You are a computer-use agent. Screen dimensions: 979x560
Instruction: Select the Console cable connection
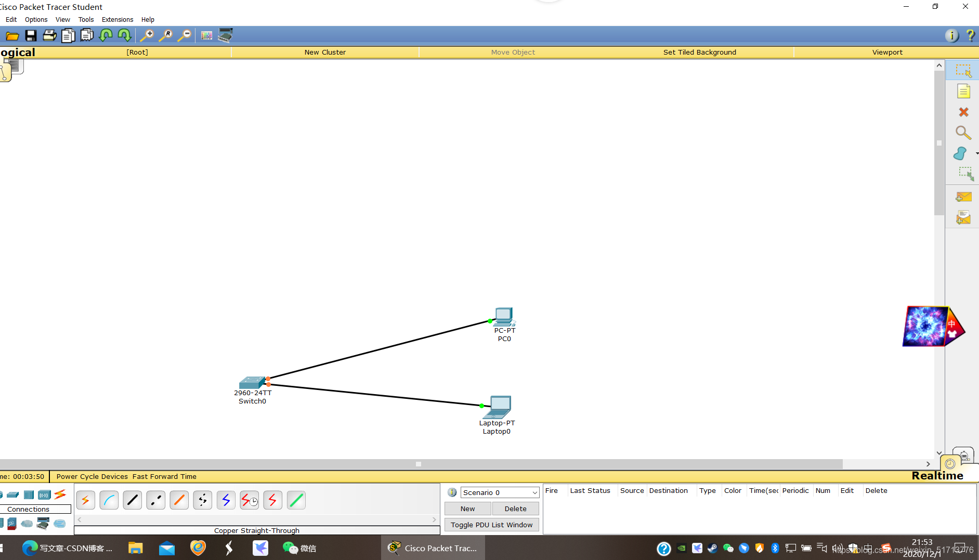tap(109, 500)
